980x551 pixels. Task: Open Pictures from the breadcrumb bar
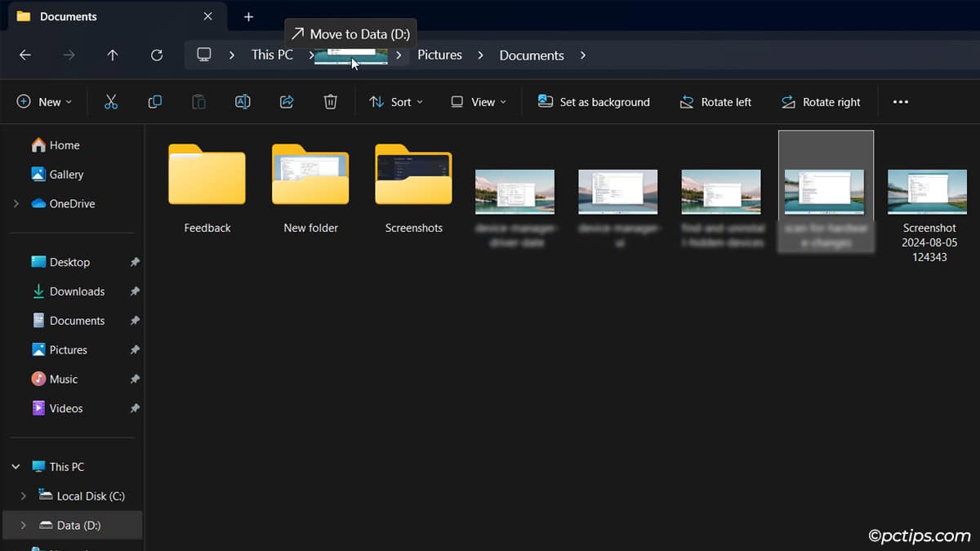(439, 55)
